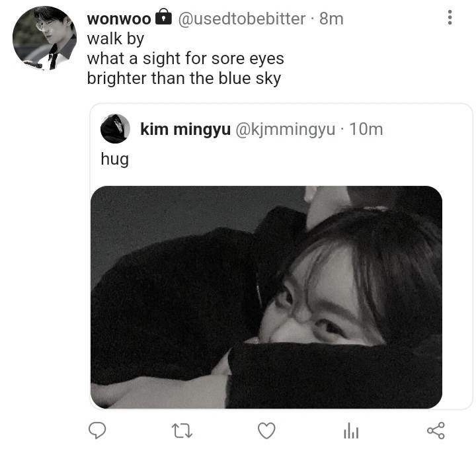Image resolution: width=476 pixels, height=449 pixels.
Task: Open the three-dot more options menu
Action: click(x=450, y=17)
